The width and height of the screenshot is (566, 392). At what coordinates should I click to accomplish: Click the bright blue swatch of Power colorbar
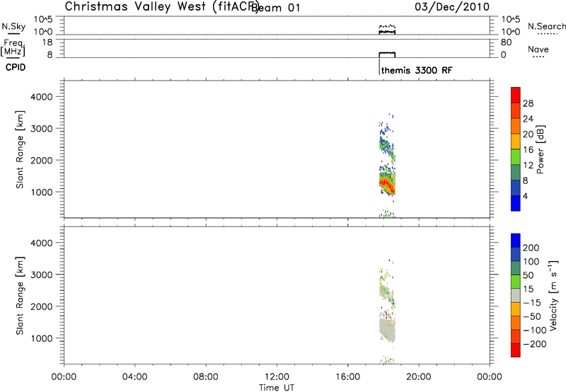[x=516, y=203]
